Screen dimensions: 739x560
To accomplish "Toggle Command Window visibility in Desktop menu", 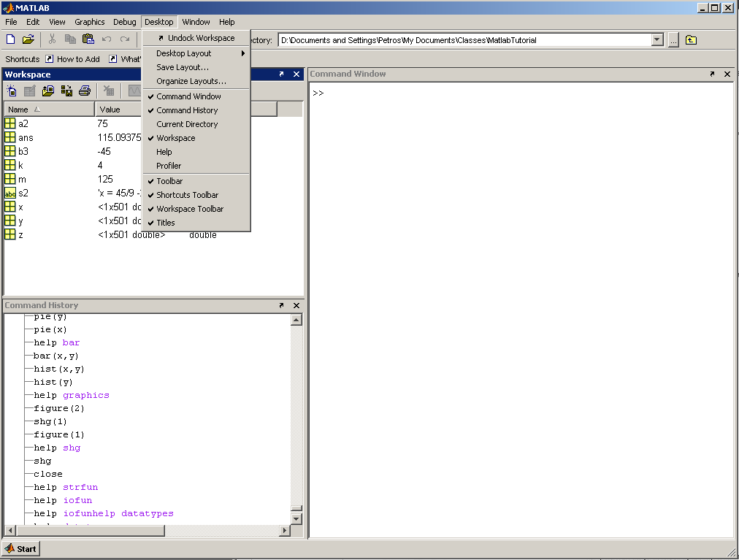I will 196,96.
